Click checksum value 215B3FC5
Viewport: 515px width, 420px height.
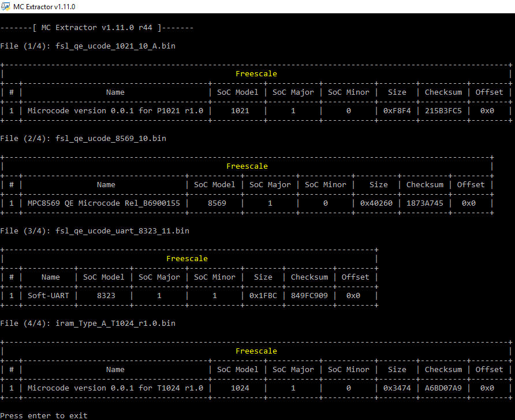[443, 111]
